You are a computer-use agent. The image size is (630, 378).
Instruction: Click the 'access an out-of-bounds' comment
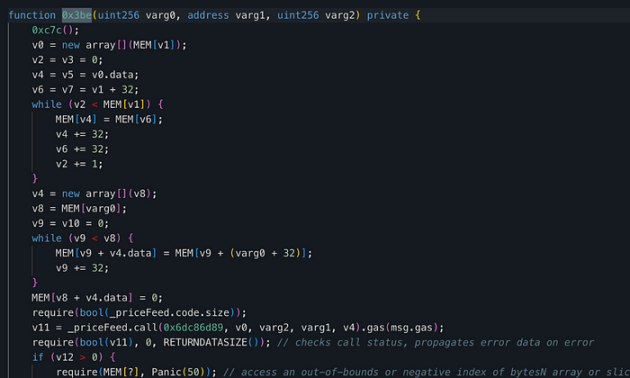426,372
